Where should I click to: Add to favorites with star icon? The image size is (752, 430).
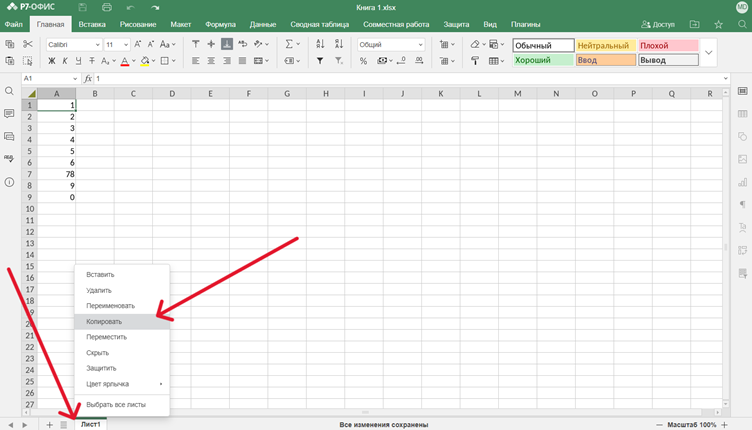pos(718,24)
